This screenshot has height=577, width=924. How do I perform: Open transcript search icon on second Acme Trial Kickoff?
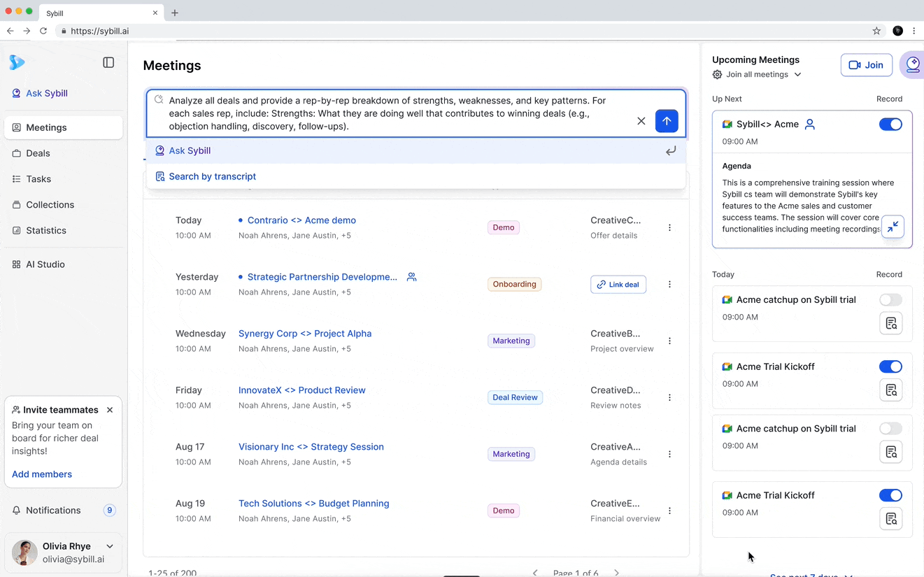pos(891,519)
